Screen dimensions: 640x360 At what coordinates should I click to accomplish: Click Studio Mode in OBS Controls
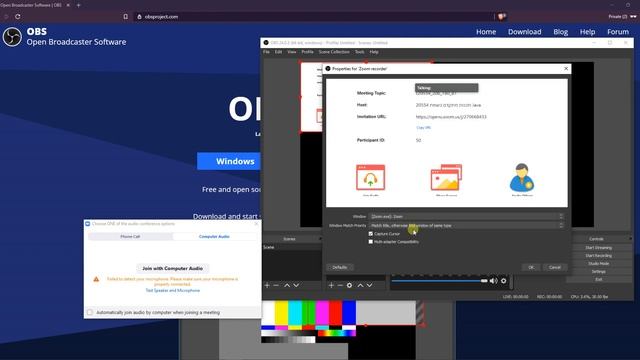(x=598, y=264)
